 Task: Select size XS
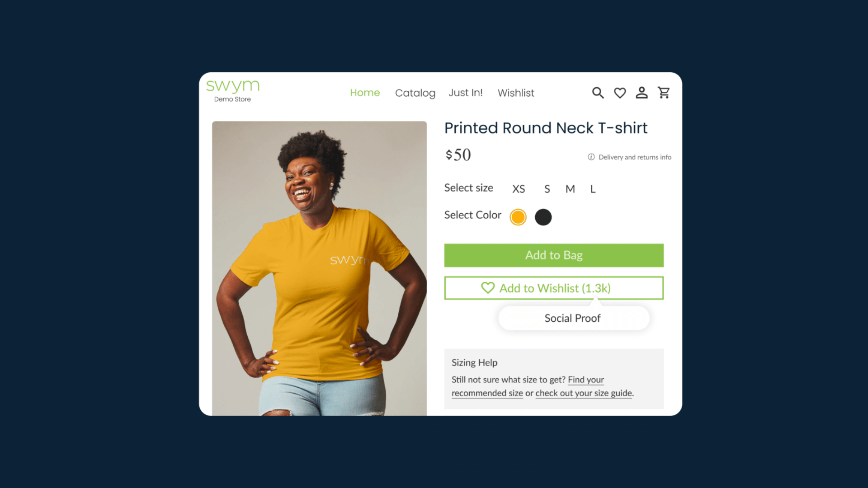[519, 189]
